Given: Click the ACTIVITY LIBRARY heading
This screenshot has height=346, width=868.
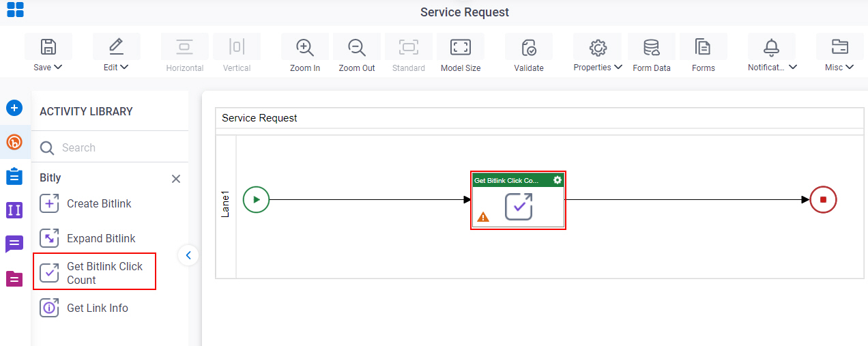Looking at the screenshot, I should coord(86,111).
